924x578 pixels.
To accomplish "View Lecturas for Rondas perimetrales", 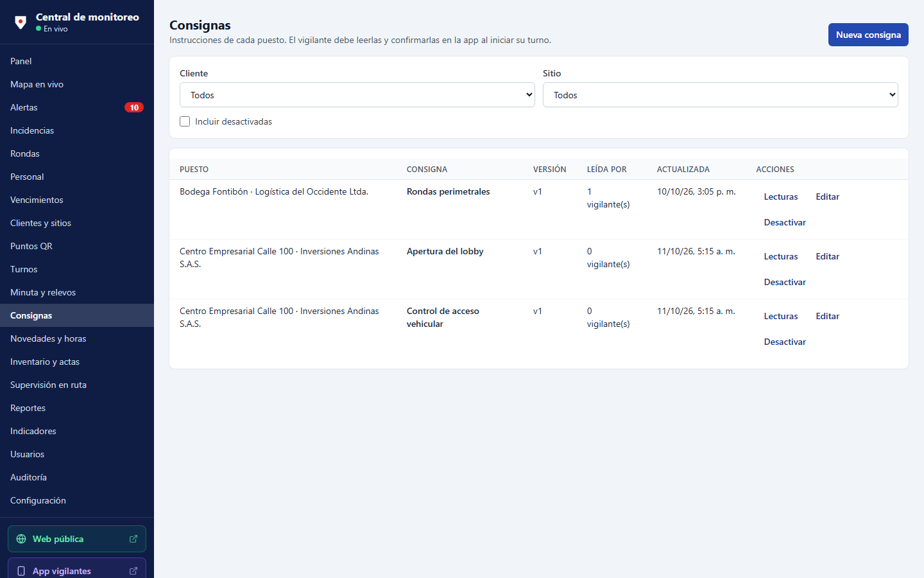I will (x=781, y=197).
